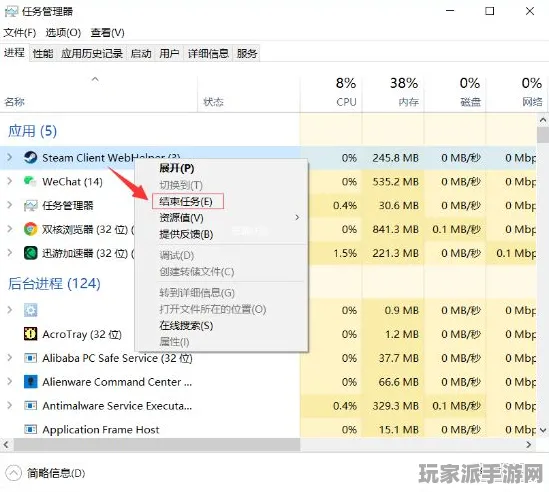Choose 结束任务(E) in context menu
Viewport: 549px width, 492px height.
click(221, 201)
